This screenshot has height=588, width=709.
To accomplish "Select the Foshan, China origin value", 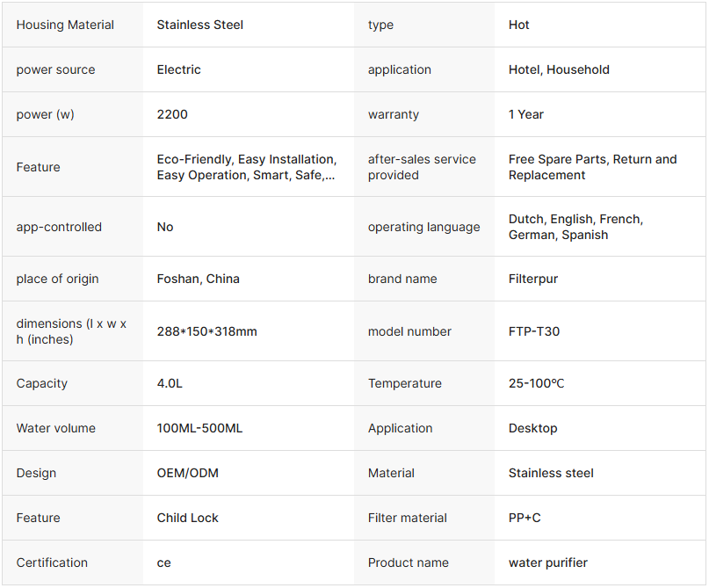I will (x=199, y=279).
